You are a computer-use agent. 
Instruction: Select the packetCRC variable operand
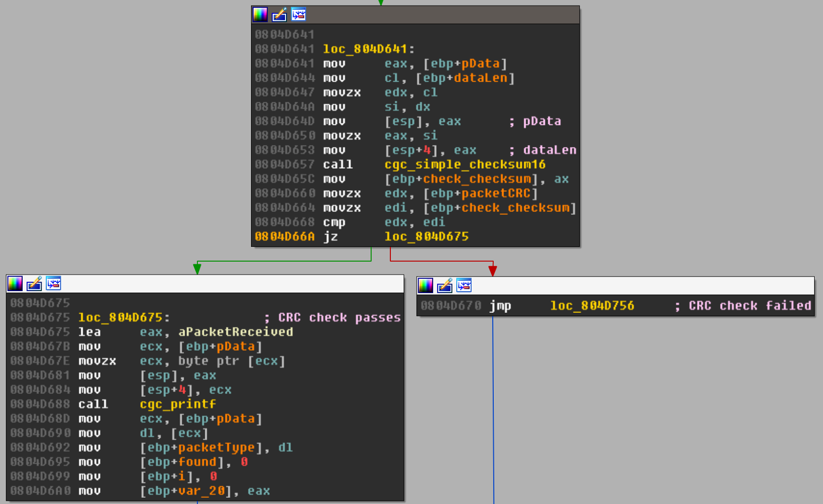tap(496, 193)
